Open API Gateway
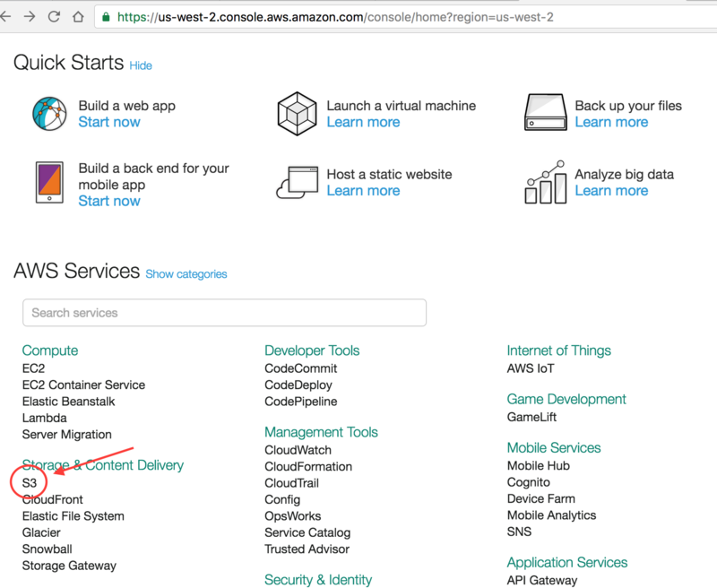Viewport: 717px width, 588px height. tap(542, 581)
